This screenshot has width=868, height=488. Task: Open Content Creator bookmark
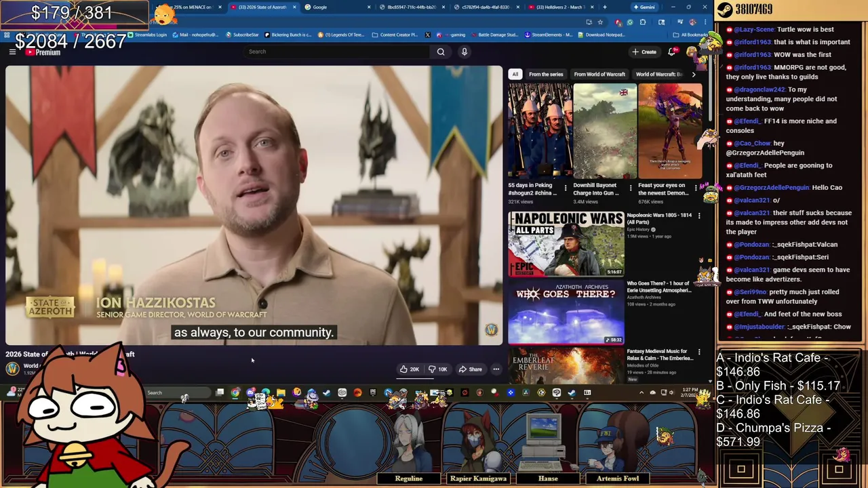point(395,35)
